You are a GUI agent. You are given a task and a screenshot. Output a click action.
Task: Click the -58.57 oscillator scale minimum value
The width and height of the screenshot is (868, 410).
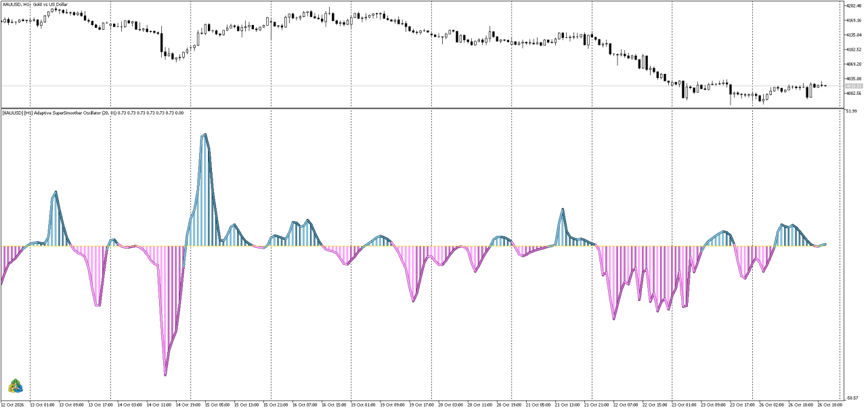click(x=852, y=398)
